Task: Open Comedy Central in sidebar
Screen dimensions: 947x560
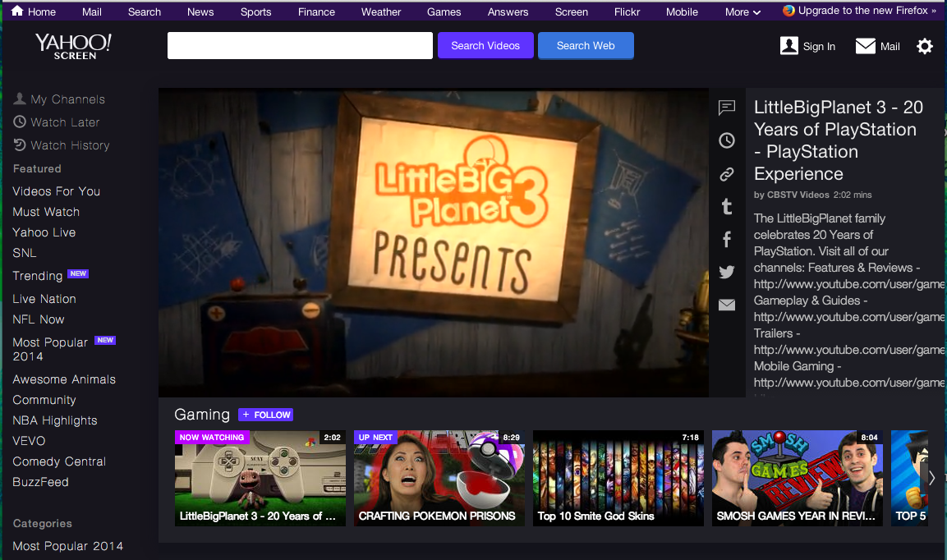Action: (x=59, y=461)
